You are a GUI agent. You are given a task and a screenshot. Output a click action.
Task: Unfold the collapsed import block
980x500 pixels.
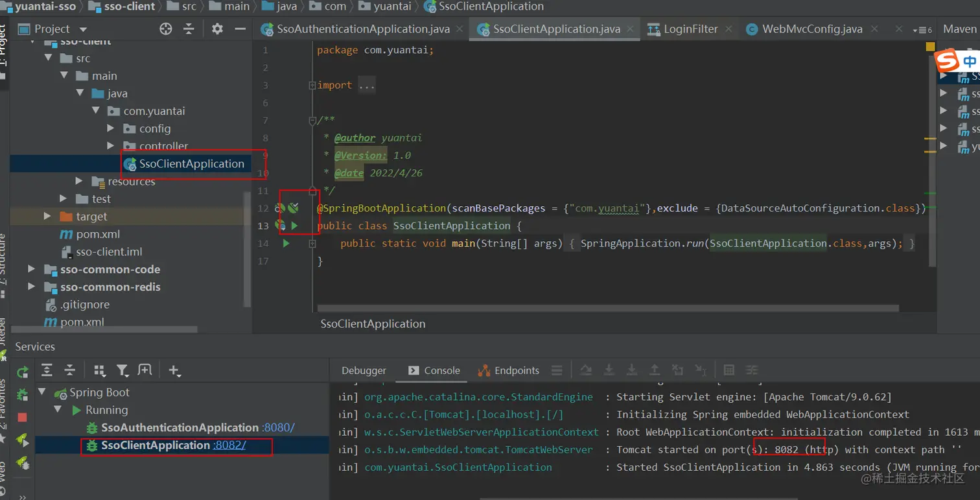(x=312, y=85)
